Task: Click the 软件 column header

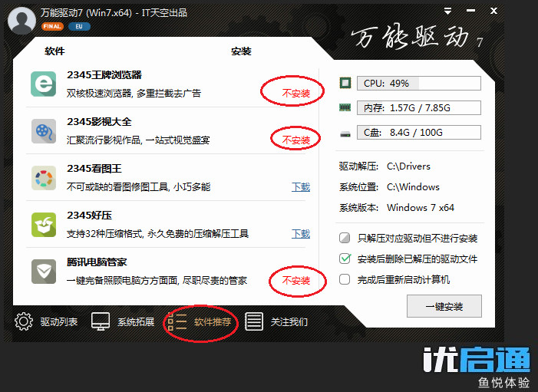Action: pyautogui.click(x=54, y=51)
